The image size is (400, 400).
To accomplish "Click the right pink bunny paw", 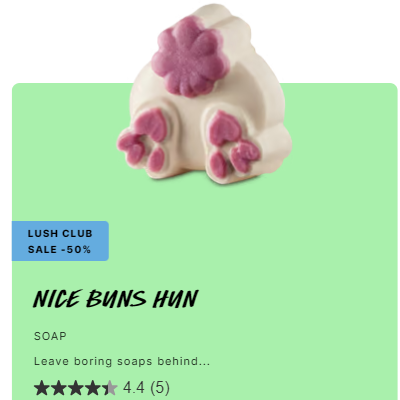I will [x=233, y=144].
